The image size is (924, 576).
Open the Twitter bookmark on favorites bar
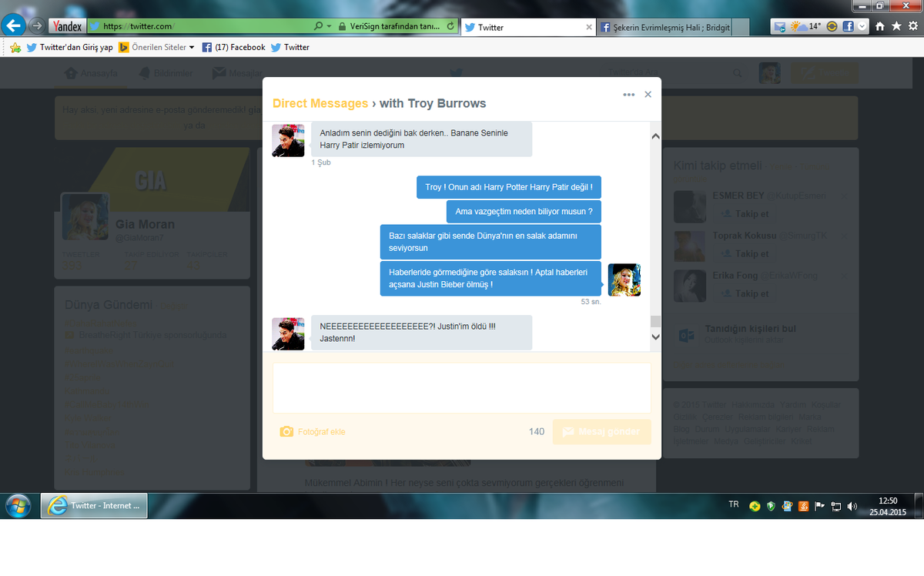(290, 47)
